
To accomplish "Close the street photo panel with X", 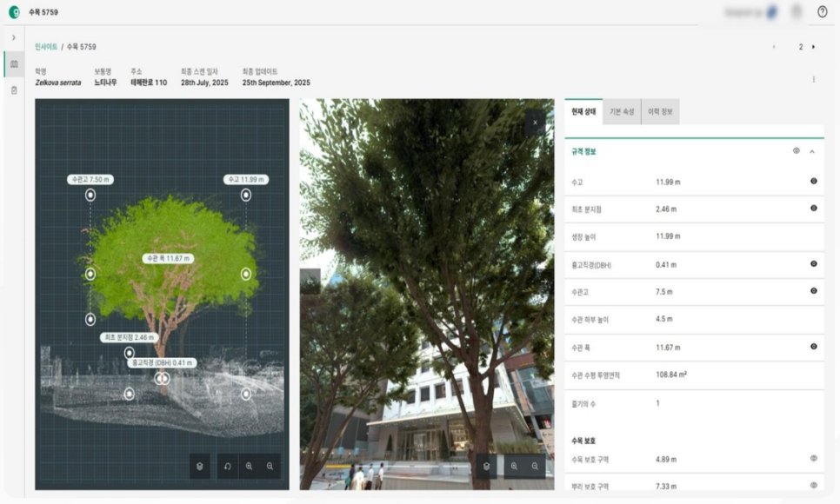I will click(535, 123).
